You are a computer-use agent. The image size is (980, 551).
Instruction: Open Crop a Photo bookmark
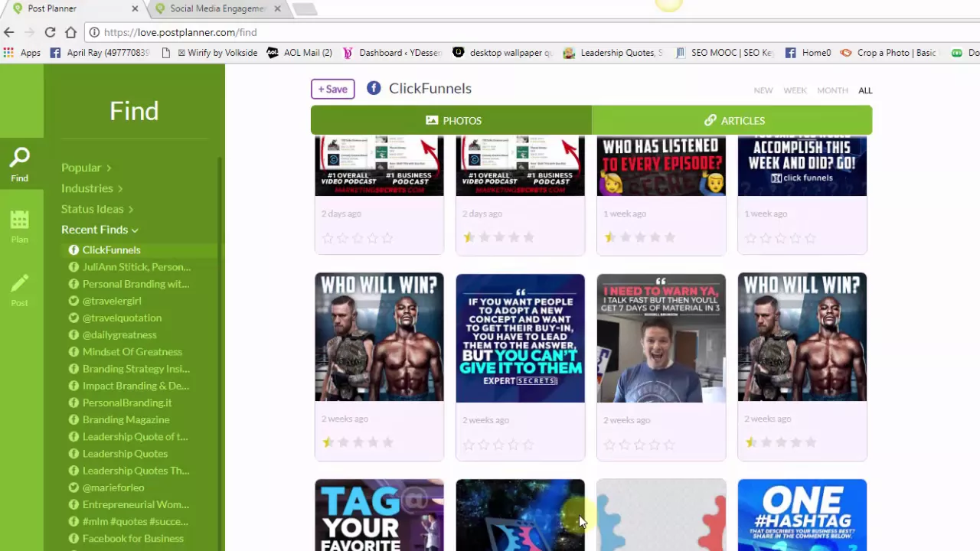(888, 53)
